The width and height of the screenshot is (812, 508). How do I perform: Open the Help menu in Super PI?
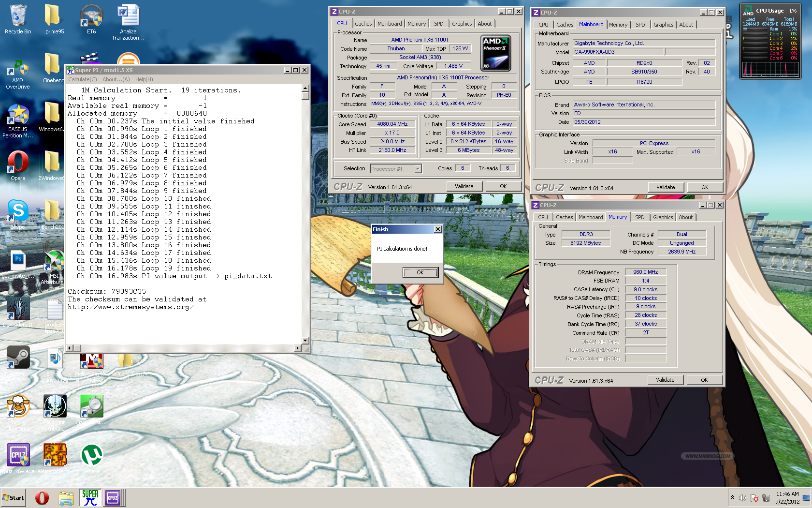pyautogui.click(x=144, y=79)
